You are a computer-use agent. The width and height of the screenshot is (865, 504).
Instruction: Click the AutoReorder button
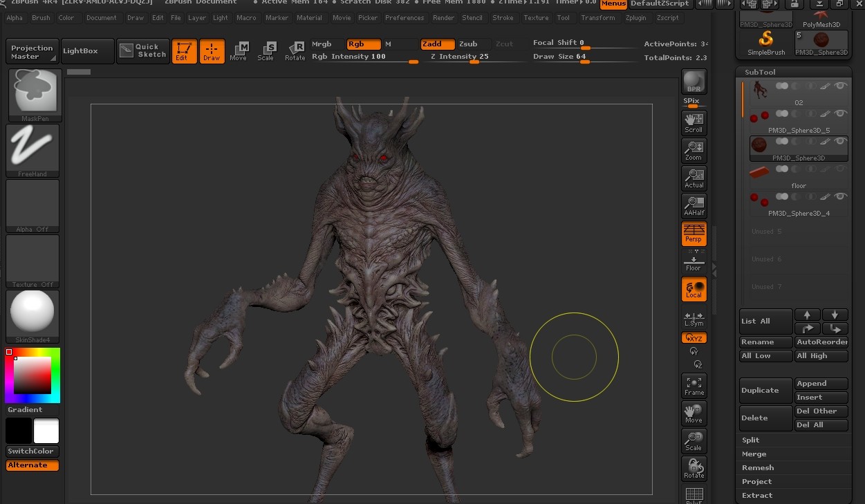pyautogui.click(x=821, y=342)
